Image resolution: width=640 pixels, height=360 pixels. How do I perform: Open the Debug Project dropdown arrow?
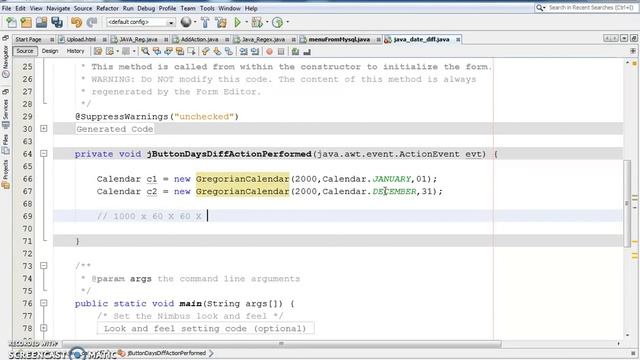click(267, 22)
